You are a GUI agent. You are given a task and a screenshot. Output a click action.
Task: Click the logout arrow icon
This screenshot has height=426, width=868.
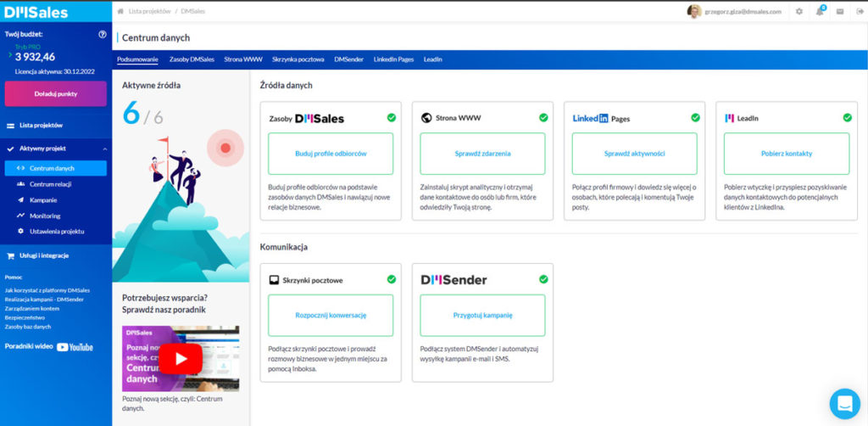pos(860,11)
